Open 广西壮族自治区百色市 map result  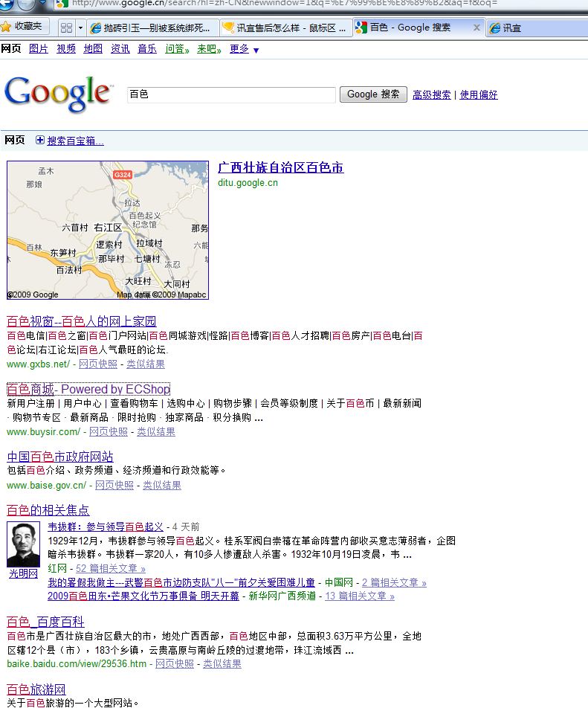[280, 167]
